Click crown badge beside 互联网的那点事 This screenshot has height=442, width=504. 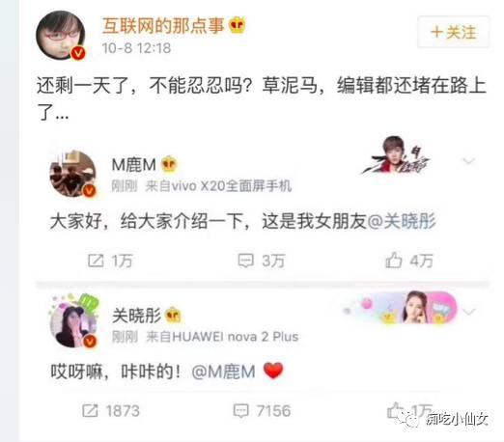pyautogui.click(x=238, y=25)
